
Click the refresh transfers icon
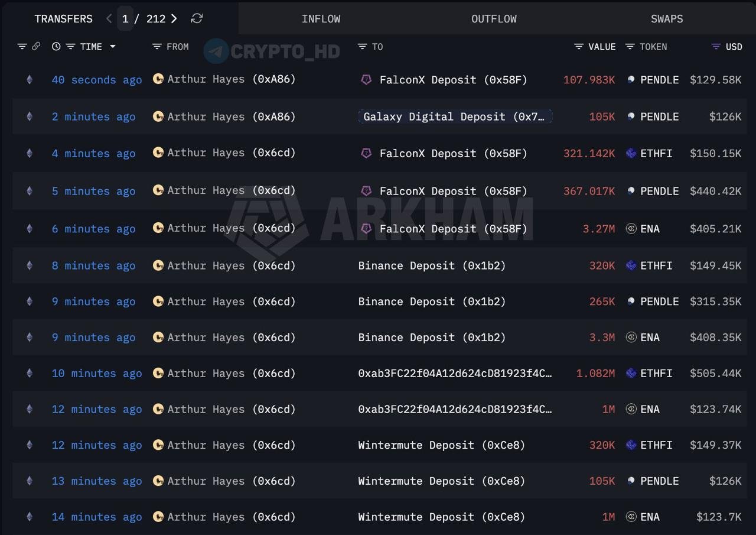tap(197, 18)
